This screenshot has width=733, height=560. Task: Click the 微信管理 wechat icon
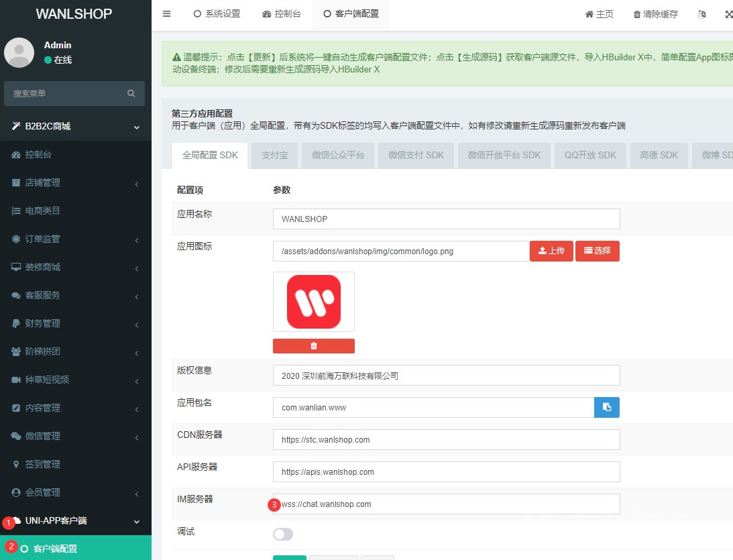tap(16, 436)
